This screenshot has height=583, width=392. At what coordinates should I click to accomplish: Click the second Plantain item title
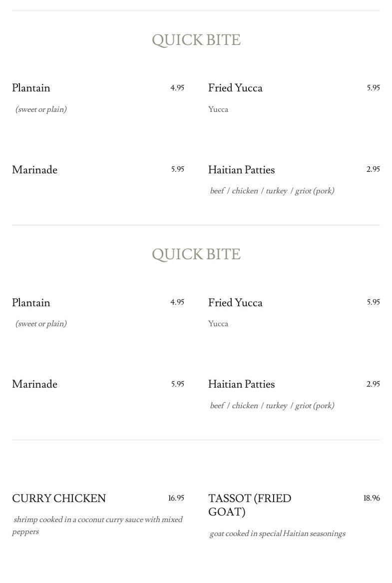(x=31, y=302)
